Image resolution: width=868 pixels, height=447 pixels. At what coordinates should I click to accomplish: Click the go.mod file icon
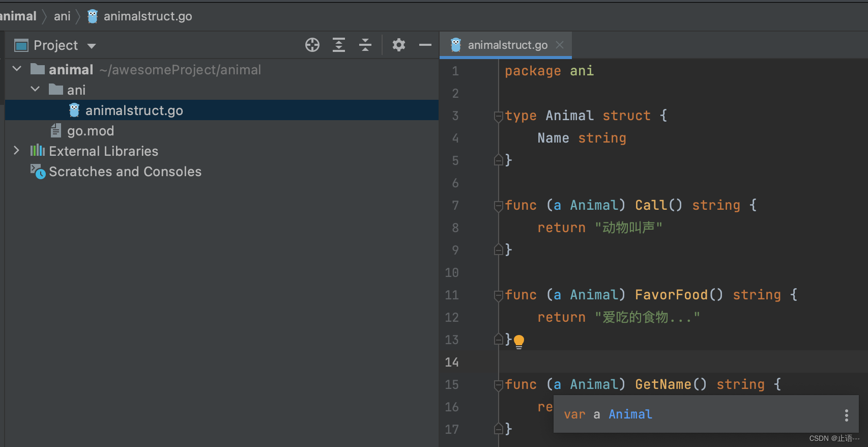click(56, 130)
